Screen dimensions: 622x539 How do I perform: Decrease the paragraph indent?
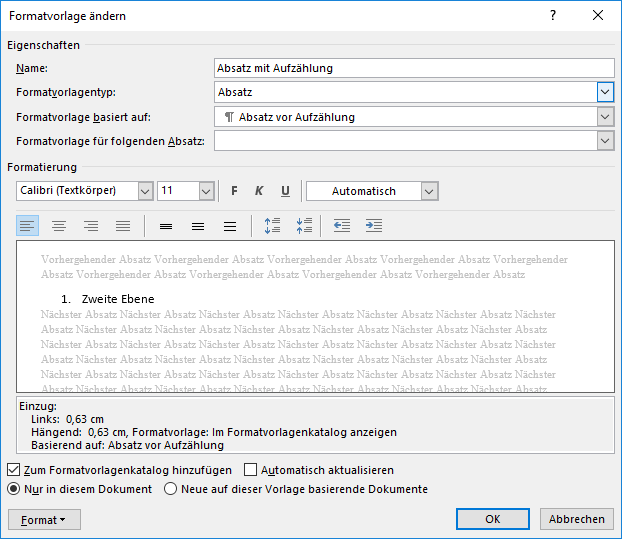[342, 226]
